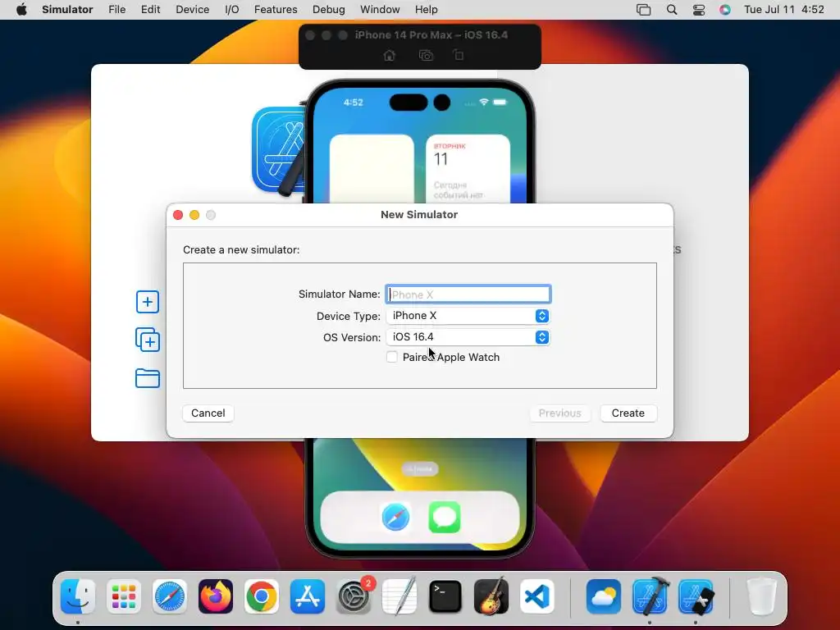840x630 pixels.
Task: Click the Create button
Action: pos(628,413)
